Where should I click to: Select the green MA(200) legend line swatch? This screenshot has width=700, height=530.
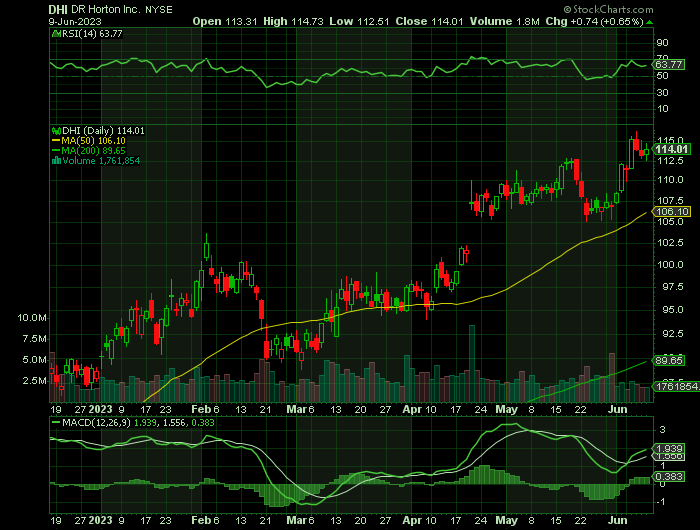56,151
